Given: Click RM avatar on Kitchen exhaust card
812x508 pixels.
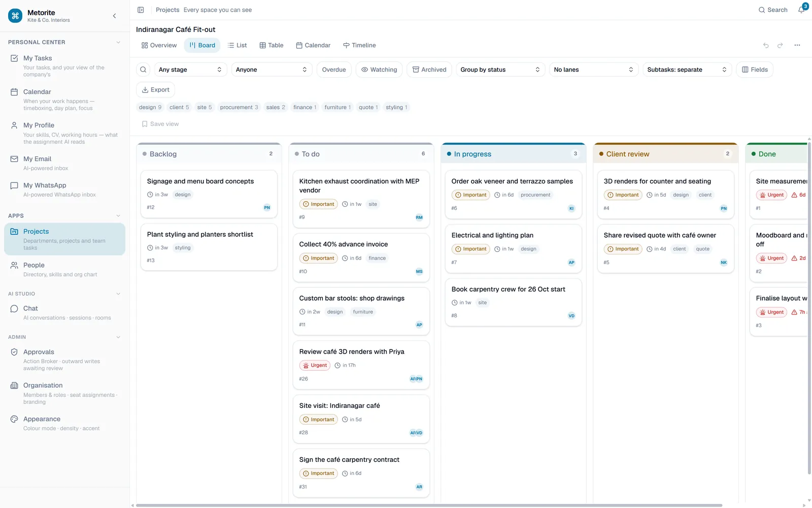Looking at the screenshot, I should [419, 217].
